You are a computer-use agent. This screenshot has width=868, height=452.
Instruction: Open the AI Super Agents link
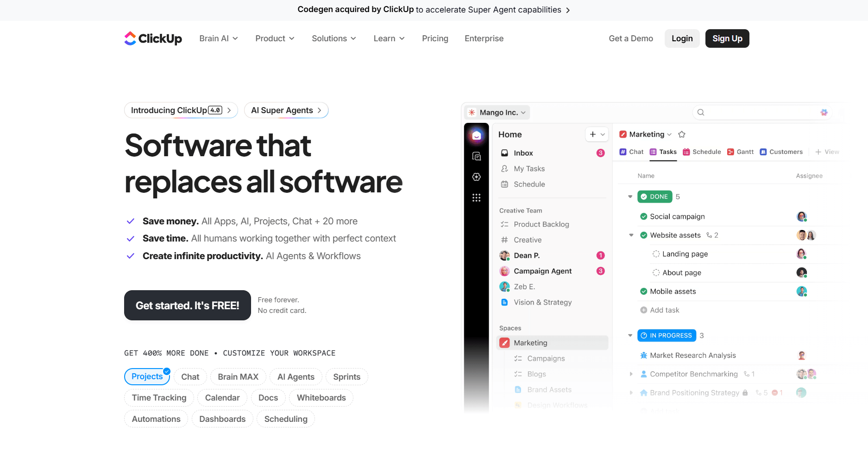(286, 110)
